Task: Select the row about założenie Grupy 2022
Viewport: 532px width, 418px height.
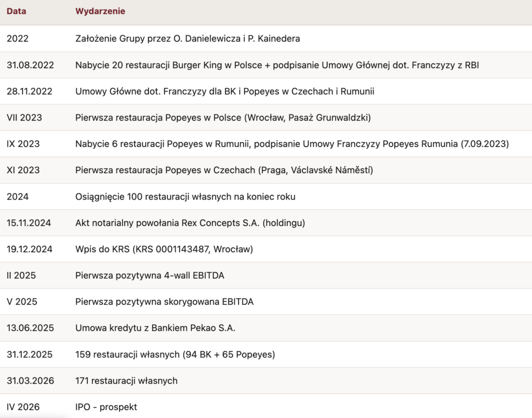Action: 188,38
